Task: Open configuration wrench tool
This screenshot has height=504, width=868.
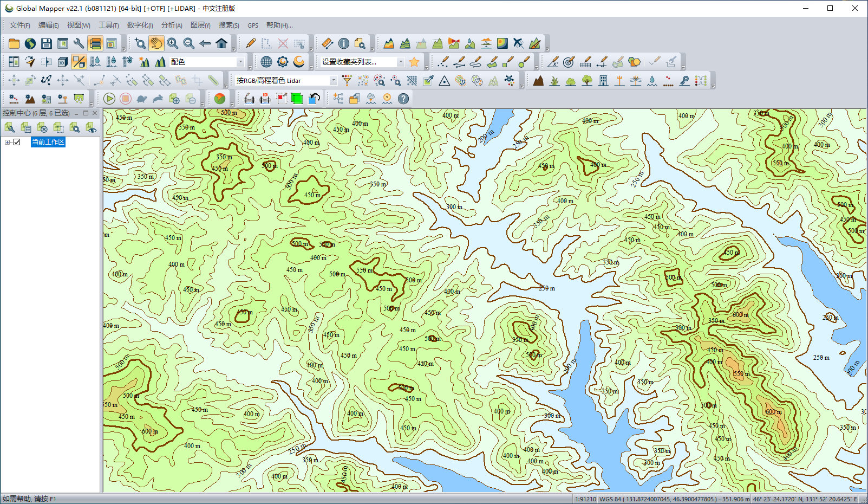Action: point(79,44)
